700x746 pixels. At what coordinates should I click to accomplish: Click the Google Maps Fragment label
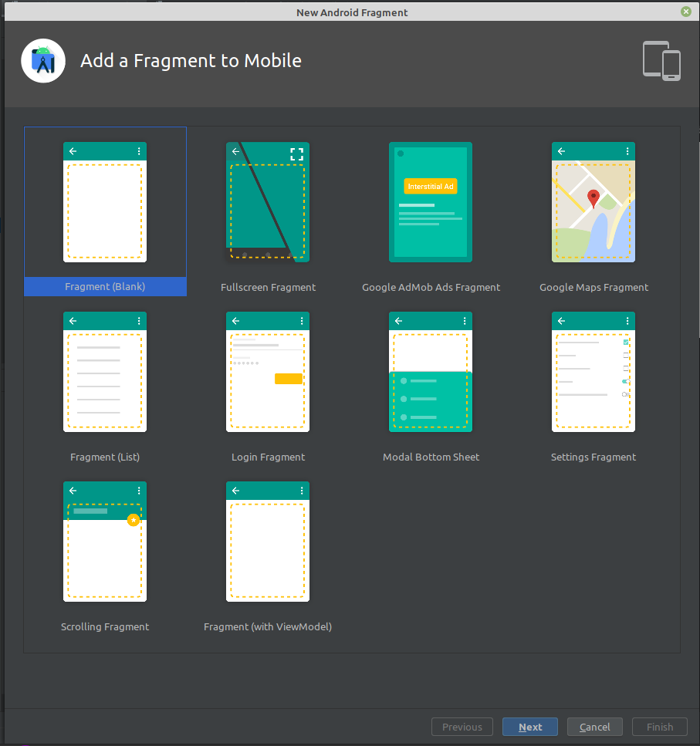(593, 287)
